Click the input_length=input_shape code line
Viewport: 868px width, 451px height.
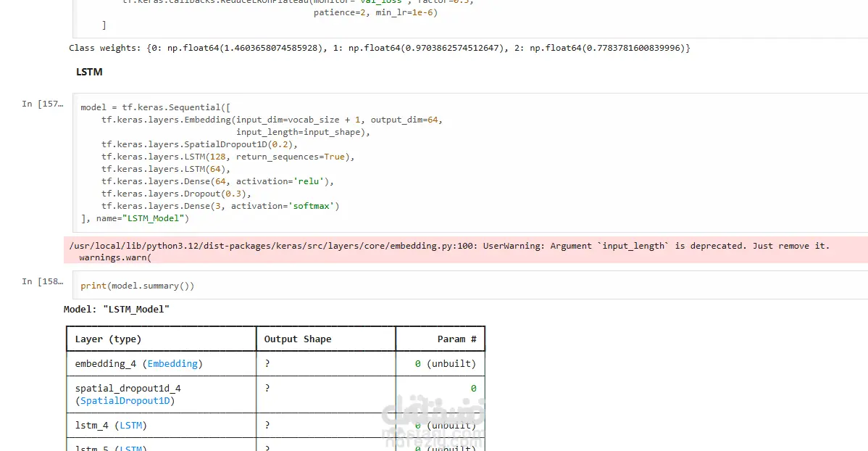point(303,132)
